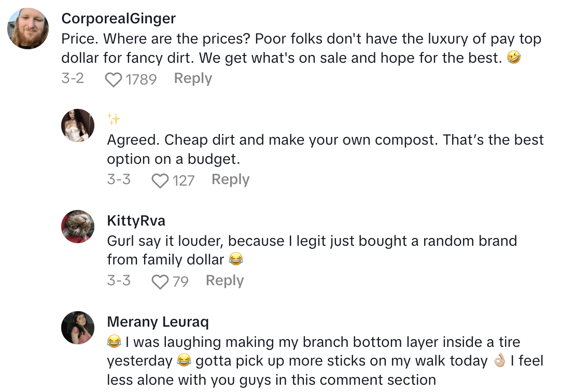Viewport: 562px width, 392px height.
Task: Like CorporealGinger's comment with the heart
Action: pos(114,79)
